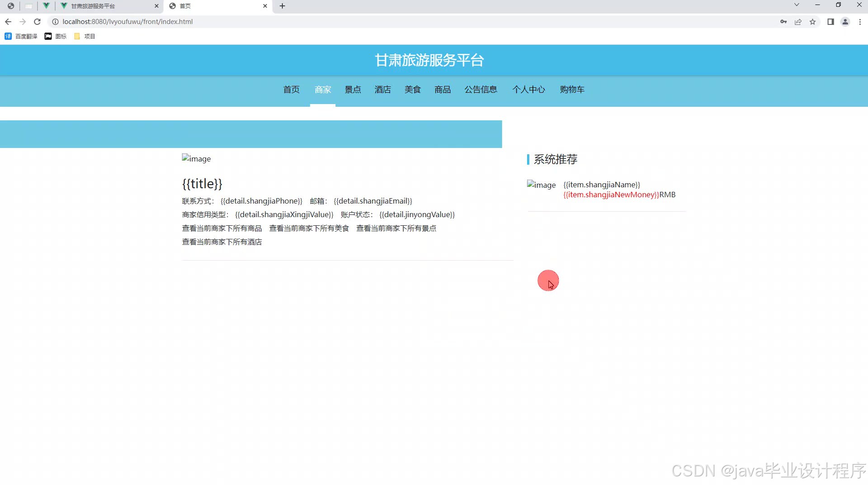
Task: Click the {{detail.jinyongValue}} value
Action: click(x=417, y=214)
